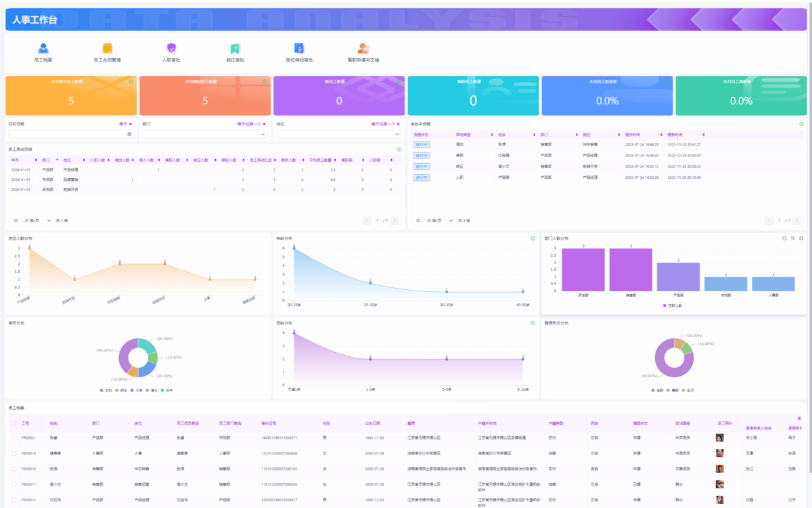Click 进行中 status tag for 张滨
Screen dimensions: 812x508
pos(422,144)
